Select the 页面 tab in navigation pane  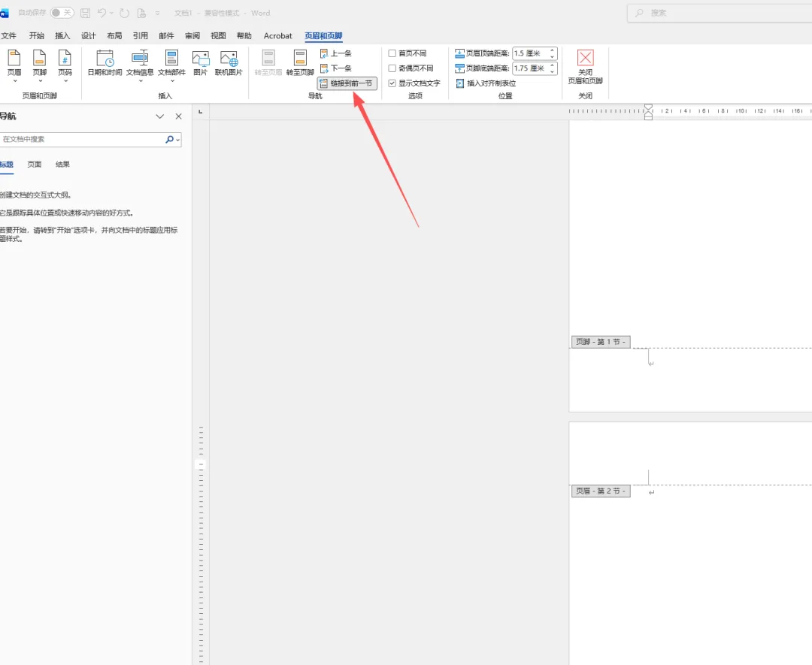(x=35, y=165)
